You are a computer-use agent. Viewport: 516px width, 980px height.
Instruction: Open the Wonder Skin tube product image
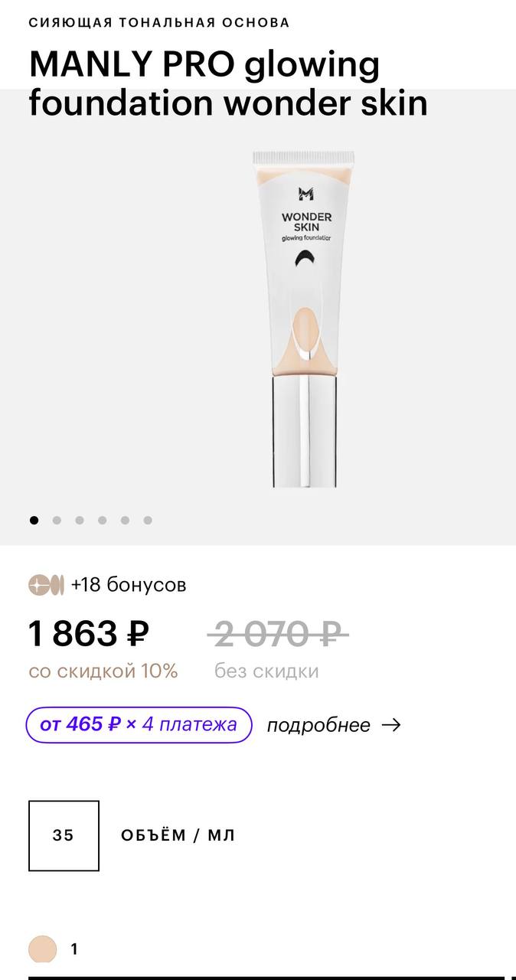(304, 318)
